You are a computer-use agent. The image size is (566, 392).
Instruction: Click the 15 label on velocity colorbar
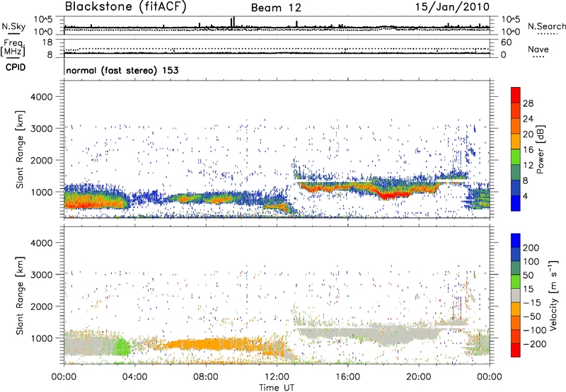528,289
